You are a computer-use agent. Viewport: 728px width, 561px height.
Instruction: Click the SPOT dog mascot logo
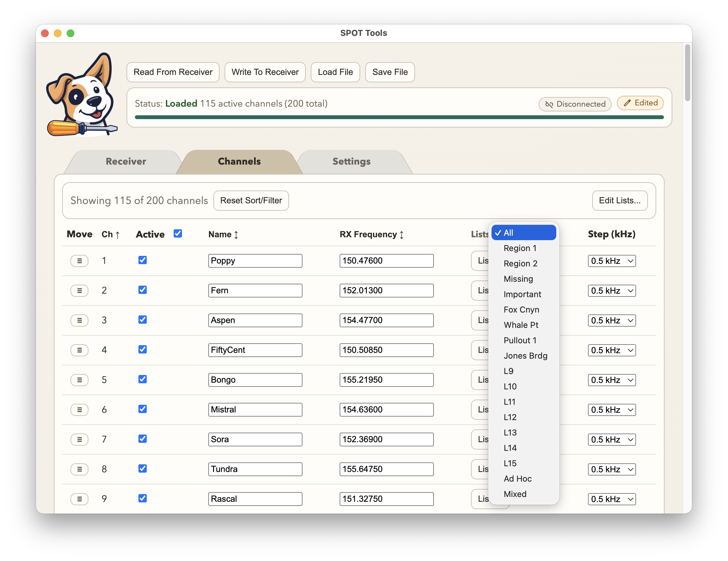(82, 95)
